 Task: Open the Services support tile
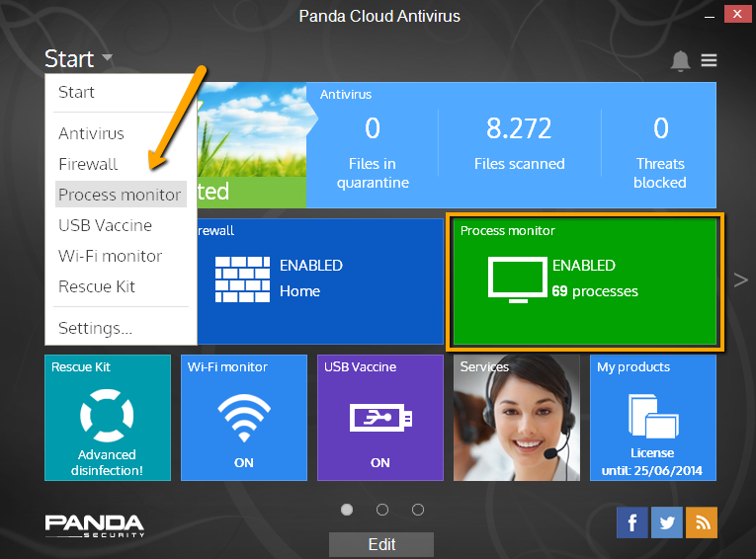[517, 418]
